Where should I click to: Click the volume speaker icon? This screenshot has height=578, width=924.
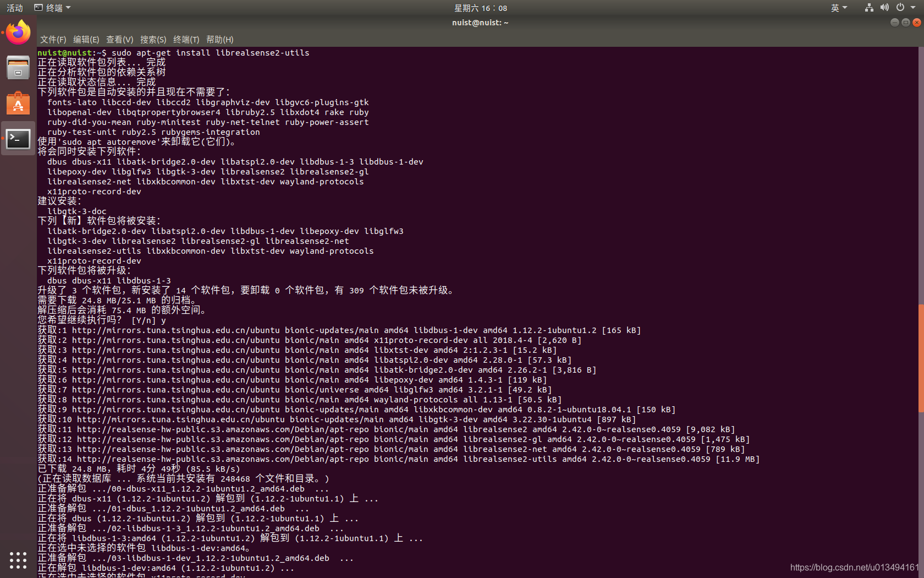884,8
